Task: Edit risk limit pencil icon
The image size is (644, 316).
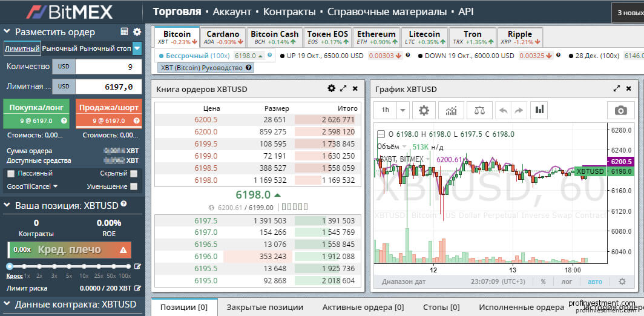Action: click(x=137, y=288)
